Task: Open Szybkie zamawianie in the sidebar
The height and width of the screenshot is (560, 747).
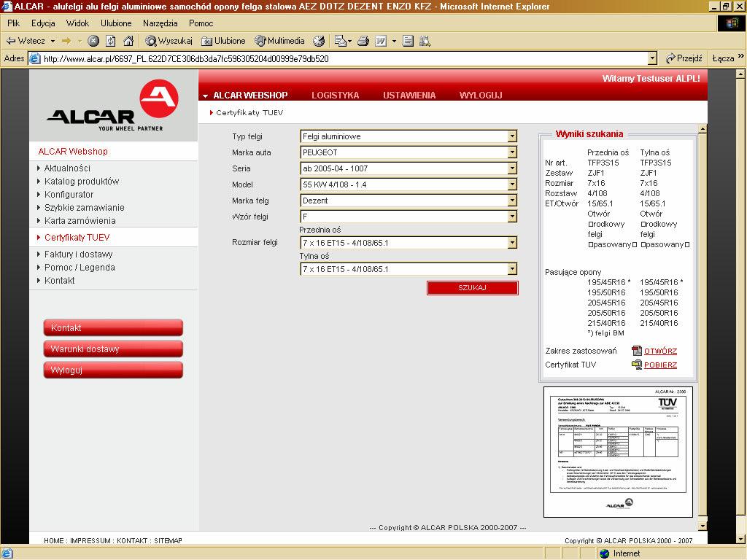Action: 85,208
